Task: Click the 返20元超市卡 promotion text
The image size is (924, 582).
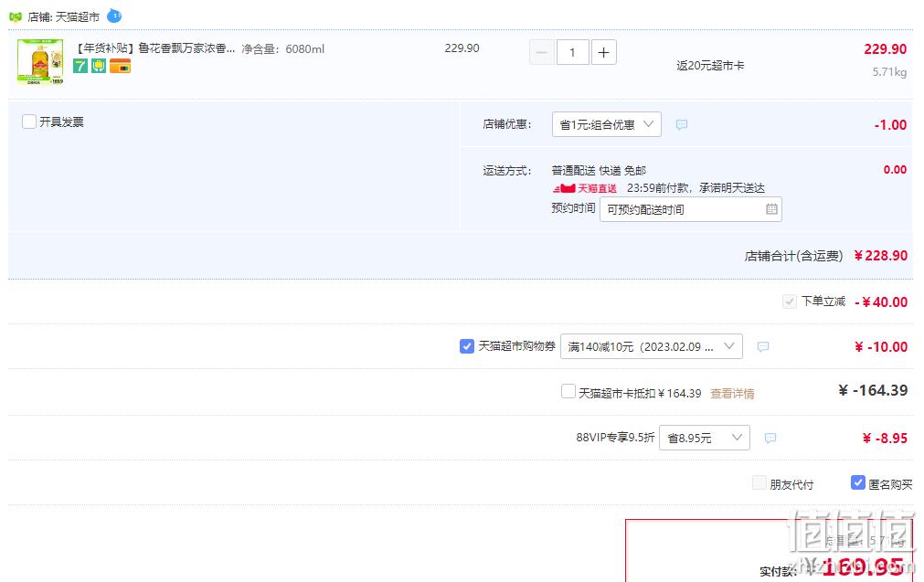Action: pyautogui.click(x=710, y=66)
